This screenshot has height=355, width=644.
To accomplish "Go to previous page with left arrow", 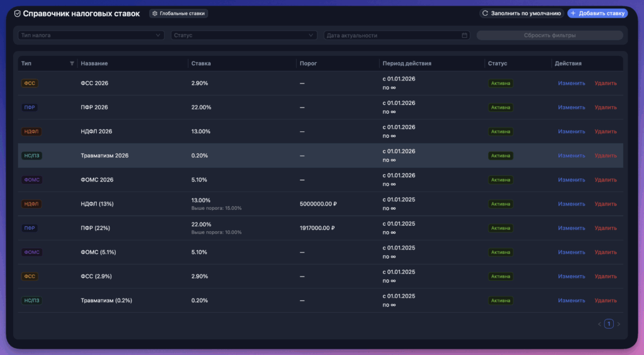I will [599, 324].
